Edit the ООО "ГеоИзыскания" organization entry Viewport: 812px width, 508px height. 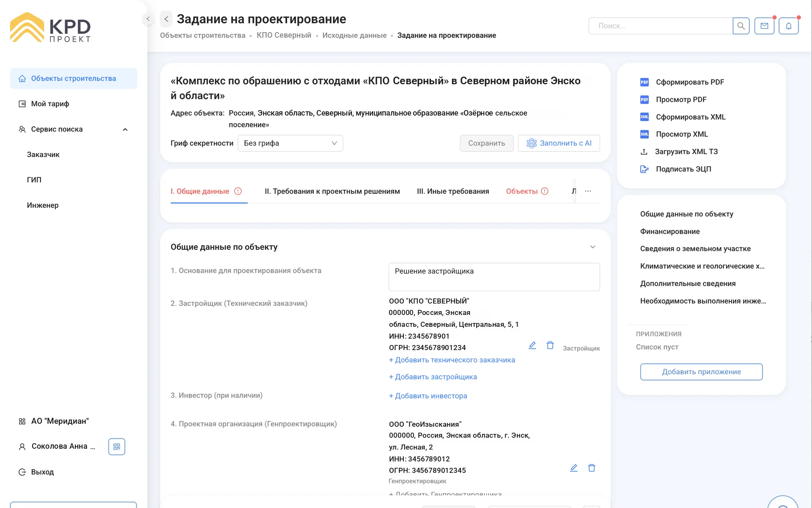click(x=574, y=468)
